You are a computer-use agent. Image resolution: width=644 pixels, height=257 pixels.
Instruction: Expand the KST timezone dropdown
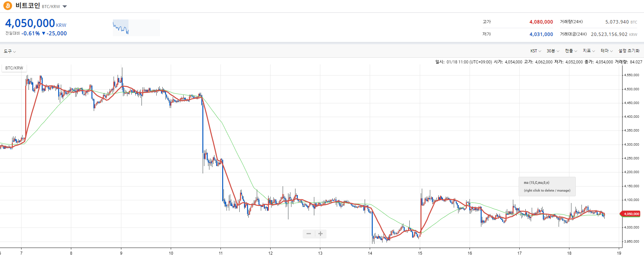pos(535,51)
